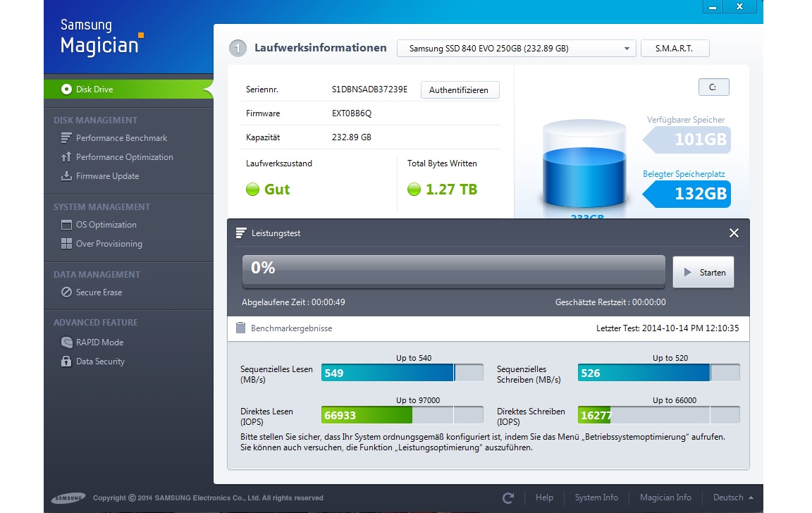Click the Benchmarkergebnisse clipboard icon
Image resolution: width=812 pixels, height=513 pixels.
(241, 328)
